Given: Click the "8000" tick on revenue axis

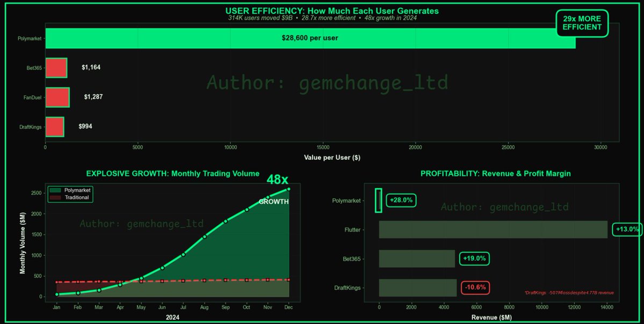Looking at the screenshot, I should (x=509, y=307).
